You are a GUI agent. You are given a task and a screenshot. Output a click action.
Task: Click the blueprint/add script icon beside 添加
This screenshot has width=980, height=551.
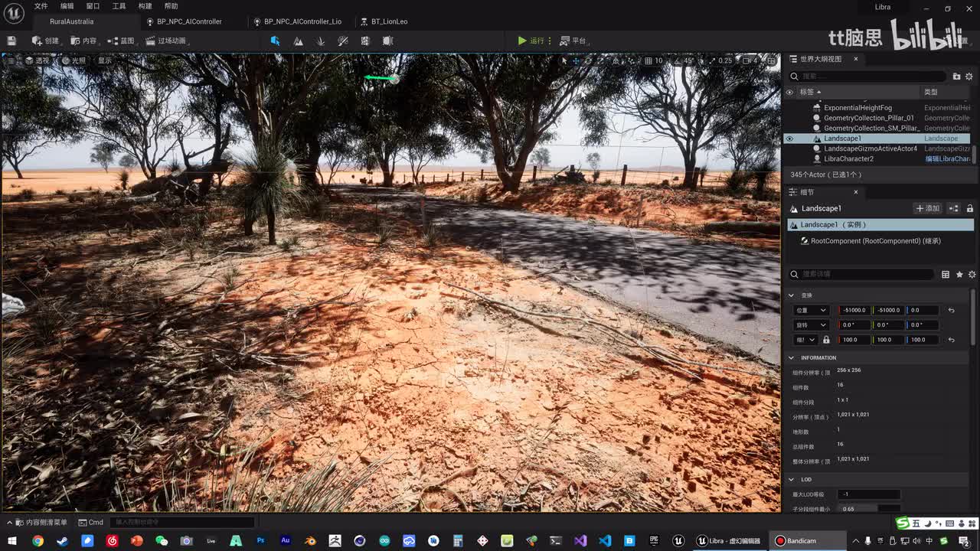[954, 208]
